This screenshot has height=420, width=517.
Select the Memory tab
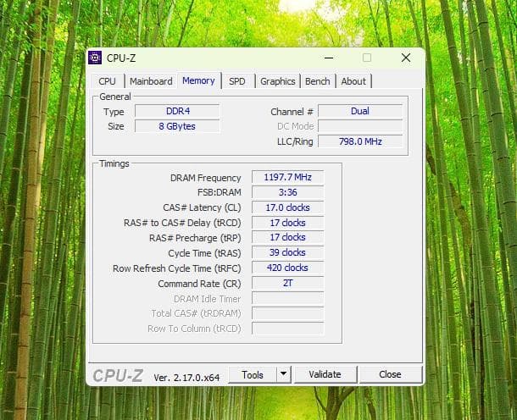[198, 80]
